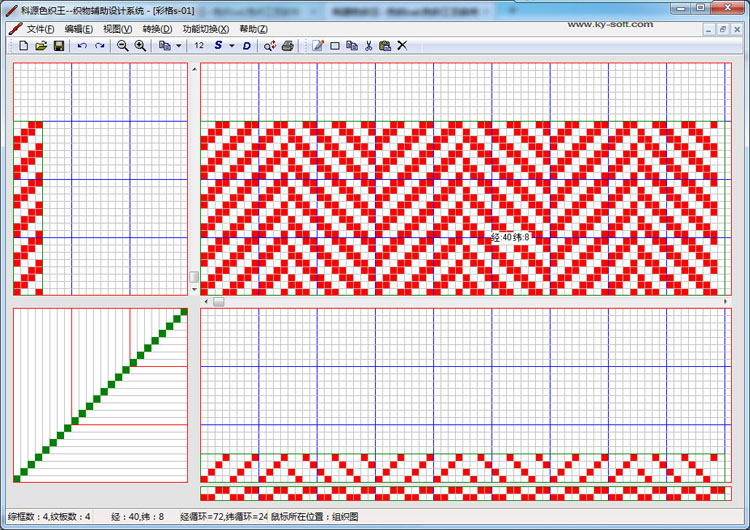Open the 编辑(E) menu
This screenshot has width=750, height=530.
point(79,29)
